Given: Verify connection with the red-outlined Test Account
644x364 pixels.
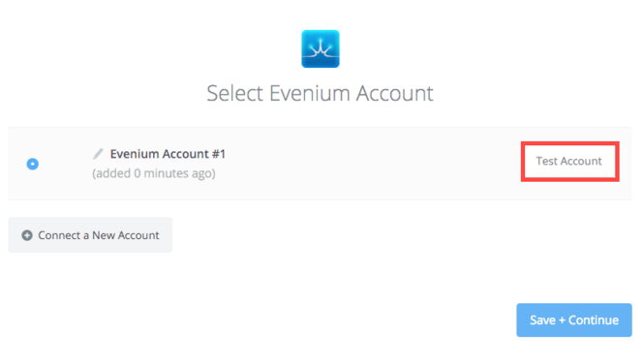Looking at the screenshot, I should (x=569, y=162).
